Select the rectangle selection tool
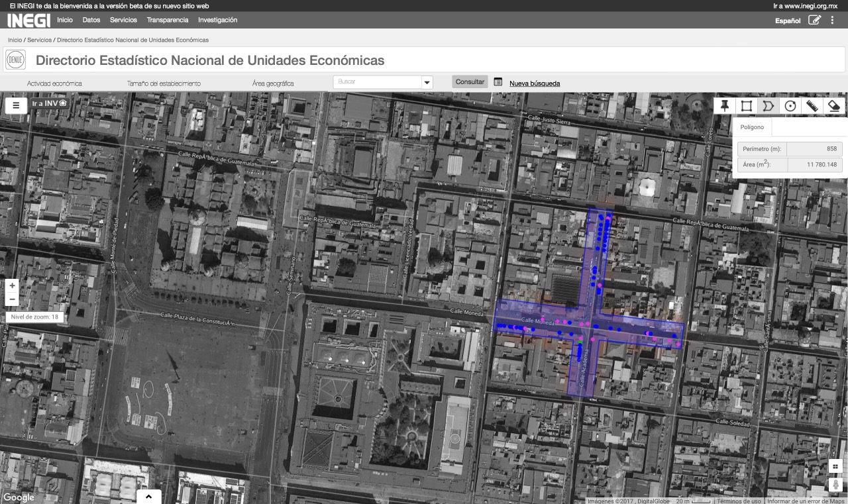 coord(747,105)
